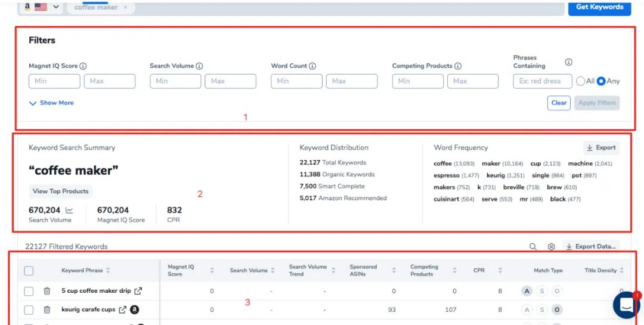Click the Get Keywords button

(599, 7)
